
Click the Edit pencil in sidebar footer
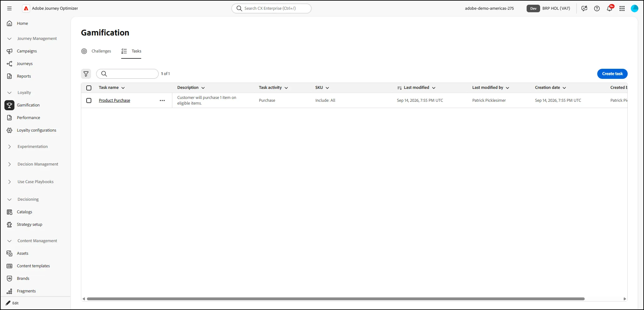(x=8, y=303)
